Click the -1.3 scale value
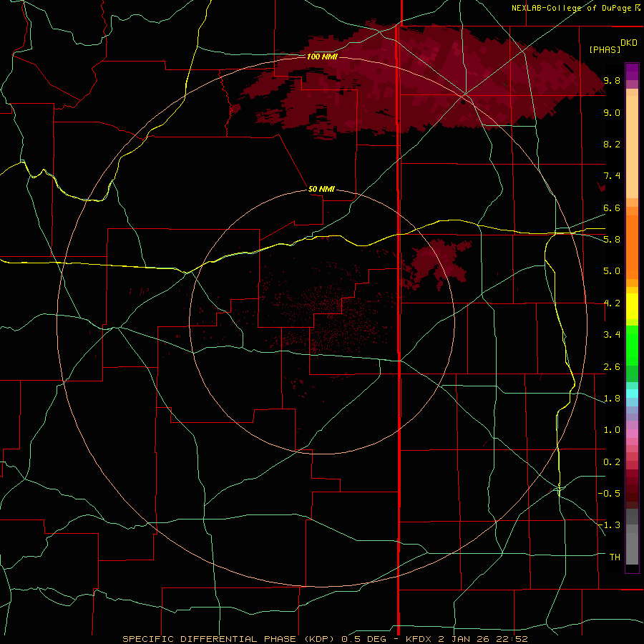644x644 pixels. coord(609,525)
